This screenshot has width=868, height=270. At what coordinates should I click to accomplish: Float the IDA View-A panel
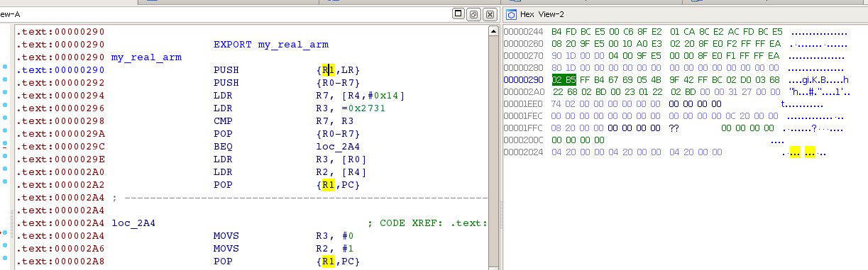point(474,13)
